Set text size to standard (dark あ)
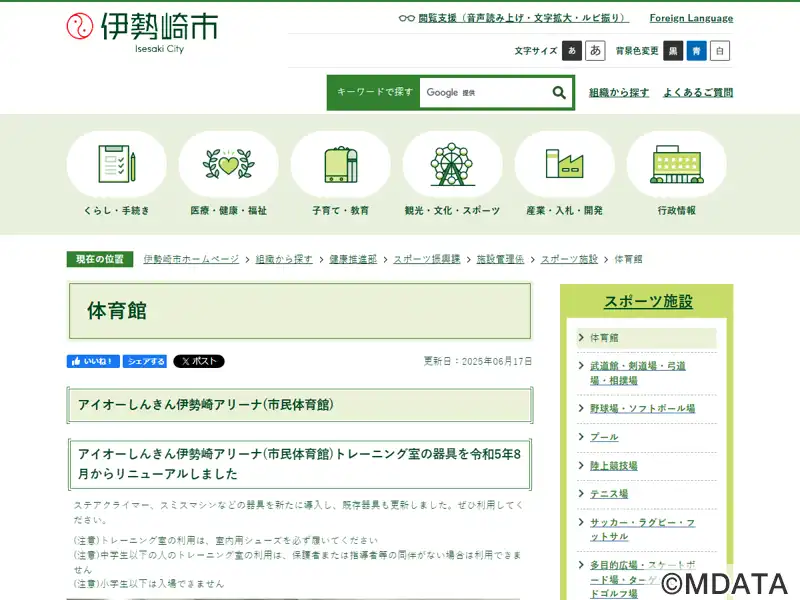The height and width of the screenshot is (600, 800). (572, 51)
